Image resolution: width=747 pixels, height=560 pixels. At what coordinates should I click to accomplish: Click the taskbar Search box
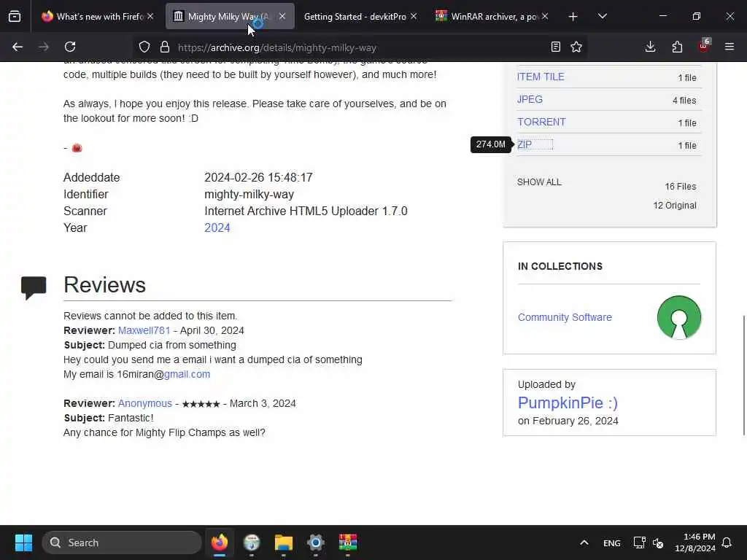point(122,542)
